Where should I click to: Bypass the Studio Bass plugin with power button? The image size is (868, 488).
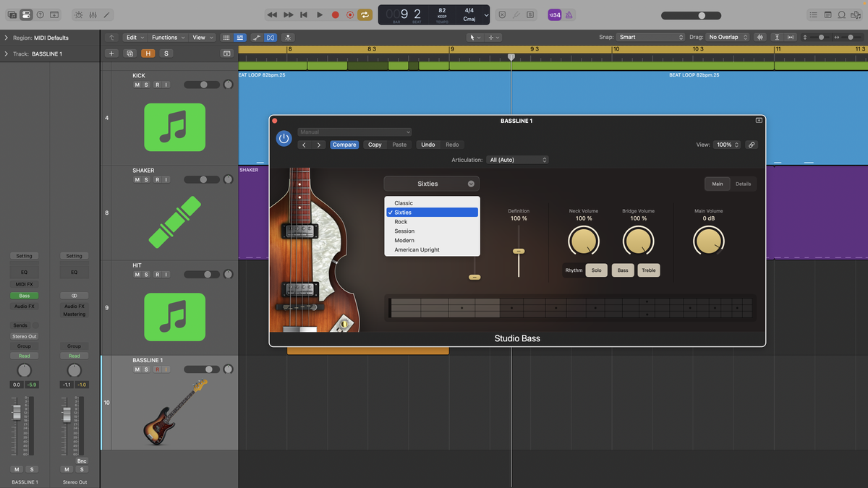click(284, 138)
